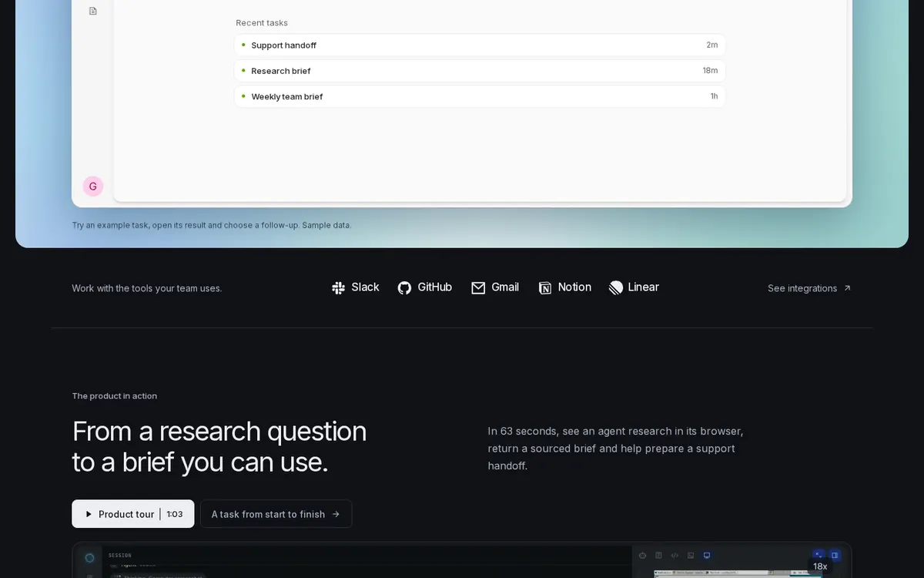Click the 1:03 duration label

(175, 514)
